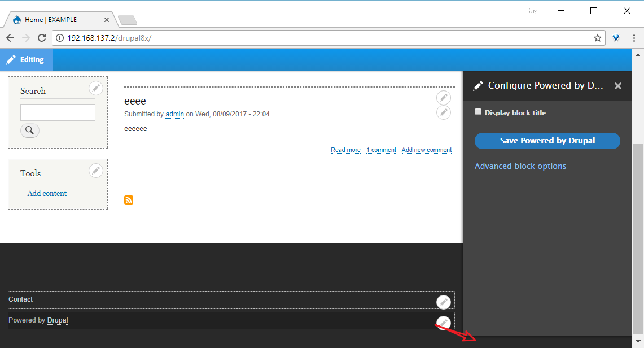This screenshot has height=348, width=644.
Task: Focus the Search text input field
Action: [x=58, y=112]
